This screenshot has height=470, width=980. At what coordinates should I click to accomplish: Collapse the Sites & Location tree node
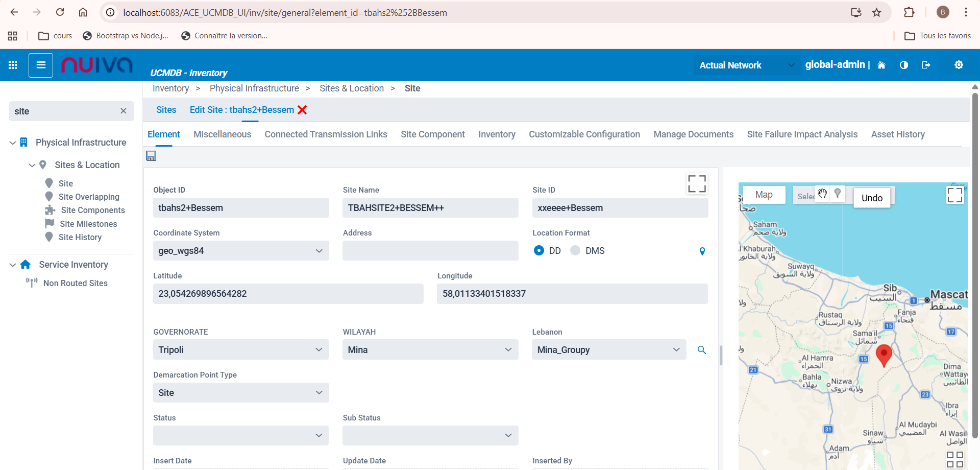32,165
